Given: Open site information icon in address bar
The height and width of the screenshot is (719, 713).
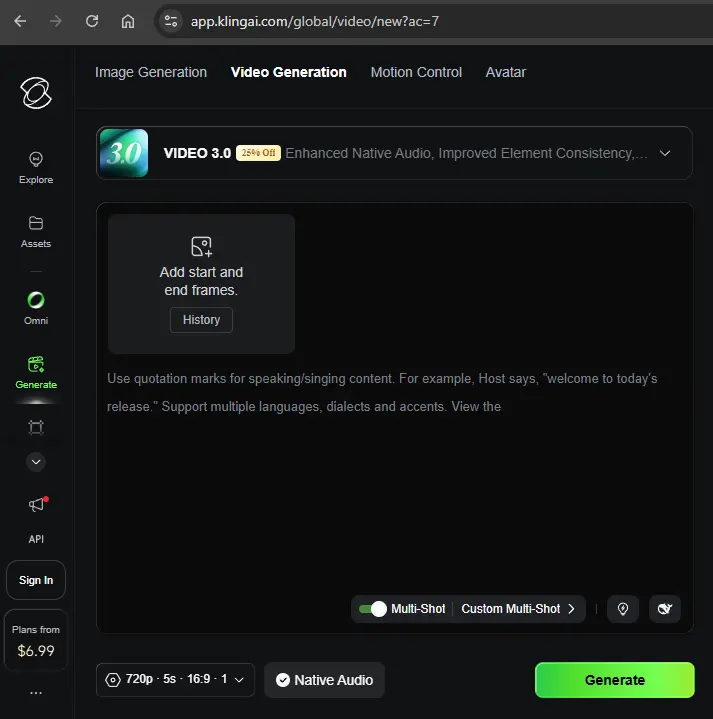Looking at the screenshot, I should (x=171, y=21).
